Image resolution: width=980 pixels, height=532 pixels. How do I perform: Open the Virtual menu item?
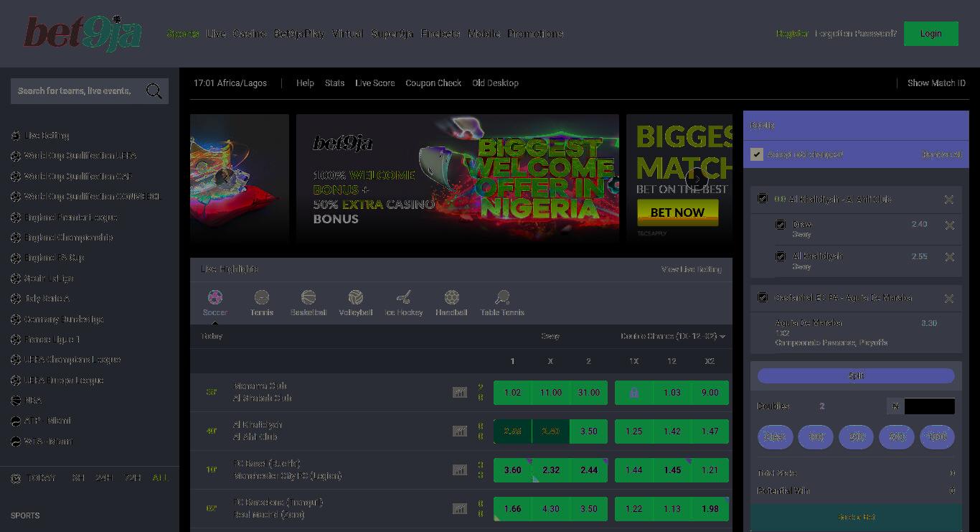click(x=348, y=34)
